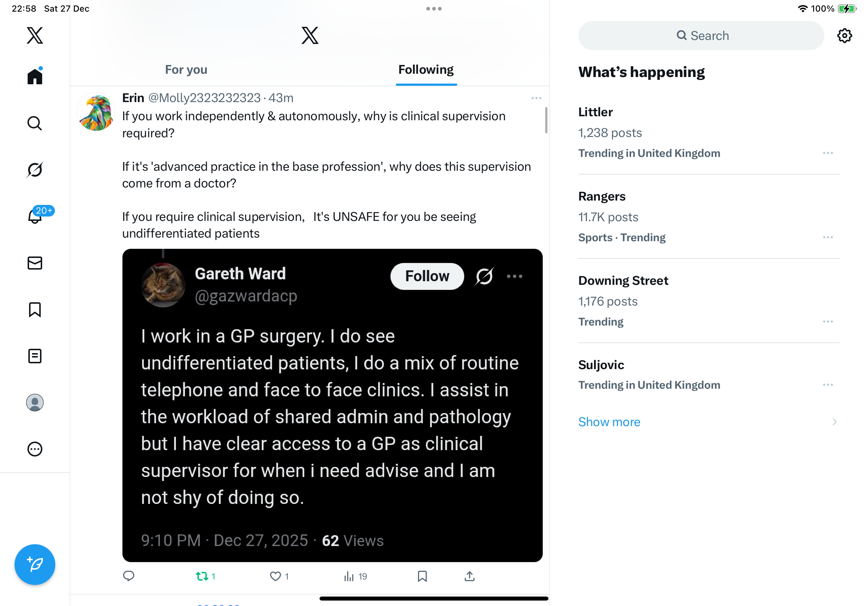Open options menu for Littler trend

(828, 153)
